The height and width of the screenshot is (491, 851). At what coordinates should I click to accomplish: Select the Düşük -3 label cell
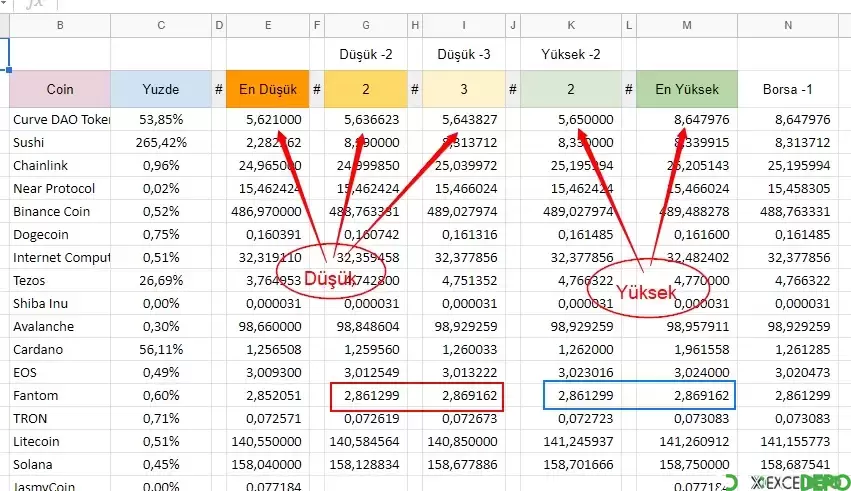pos(463,54)
